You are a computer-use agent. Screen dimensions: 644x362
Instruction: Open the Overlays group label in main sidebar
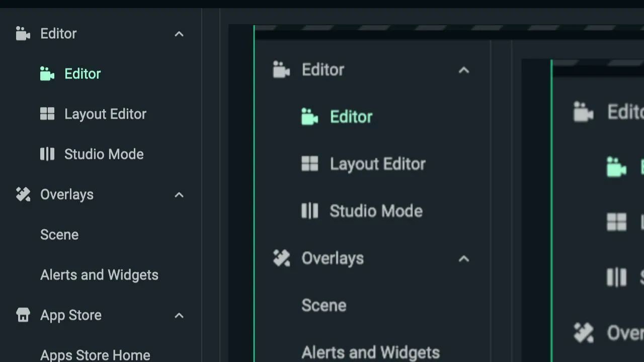click(x=67, y=195)
